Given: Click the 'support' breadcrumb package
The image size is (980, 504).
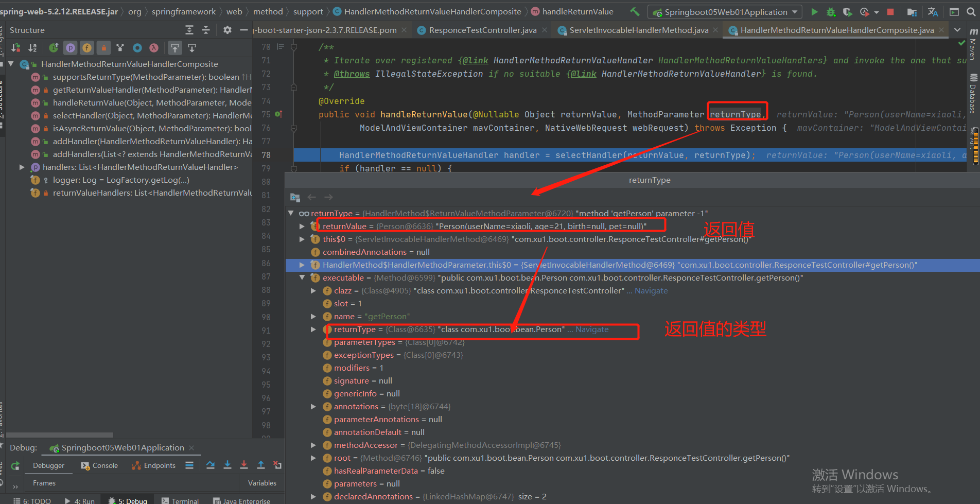Looking at the screenshot, I should click(308, 11).
